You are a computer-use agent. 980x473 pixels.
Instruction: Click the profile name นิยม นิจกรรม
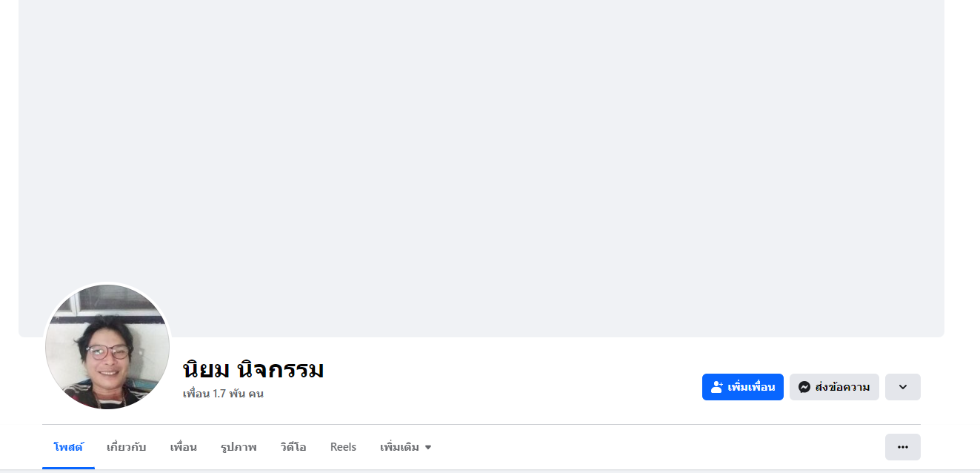click(253, 369)
